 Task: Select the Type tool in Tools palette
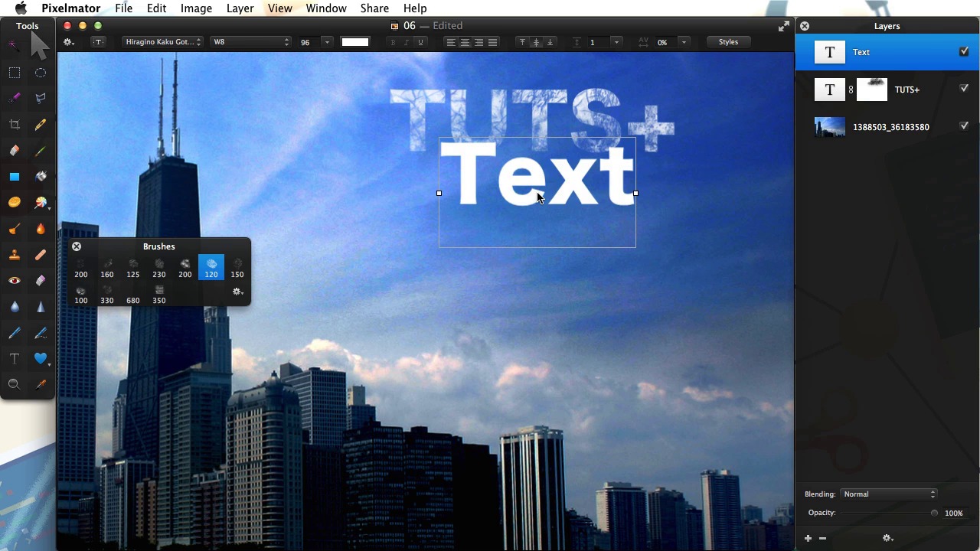coord(14,359)
